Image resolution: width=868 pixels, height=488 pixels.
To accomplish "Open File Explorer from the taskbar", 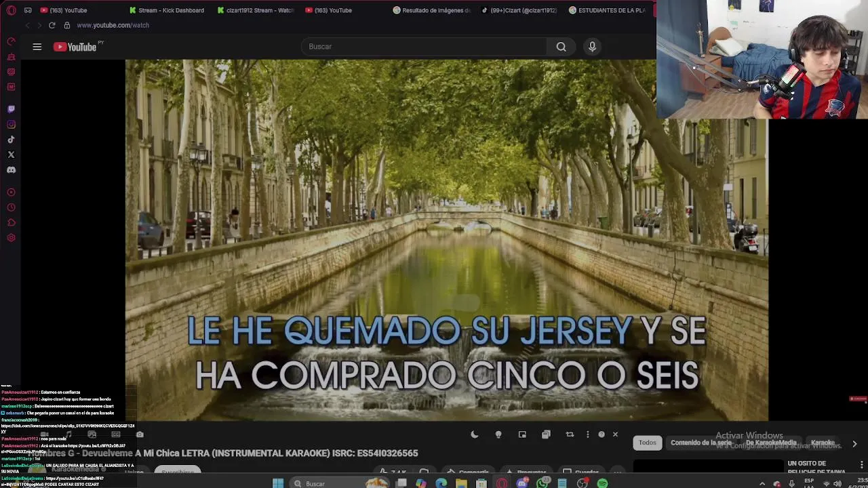I will (x=461, y=483).
